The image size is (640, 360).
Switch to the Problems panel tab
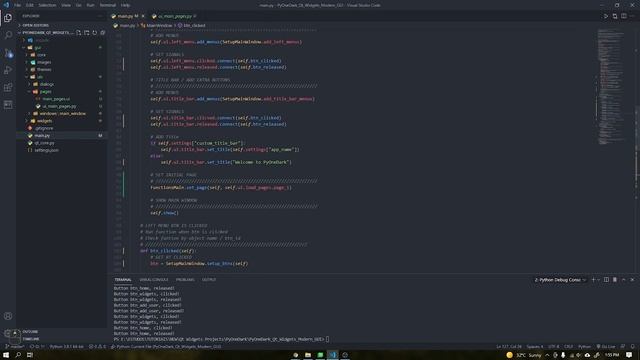pos(185,280)
